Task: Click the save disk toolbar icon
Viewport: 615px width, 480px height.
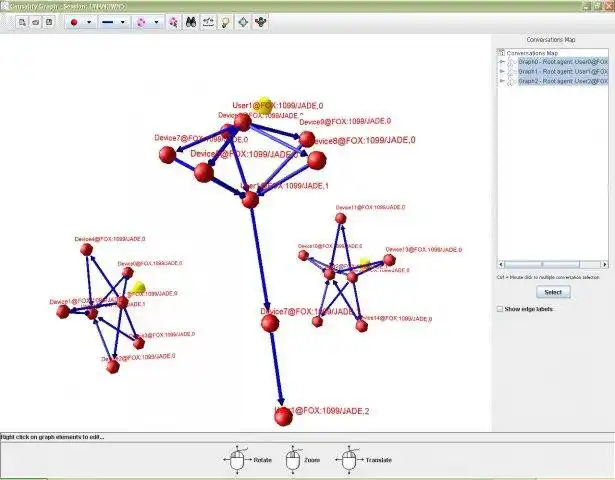Action: 49,22
